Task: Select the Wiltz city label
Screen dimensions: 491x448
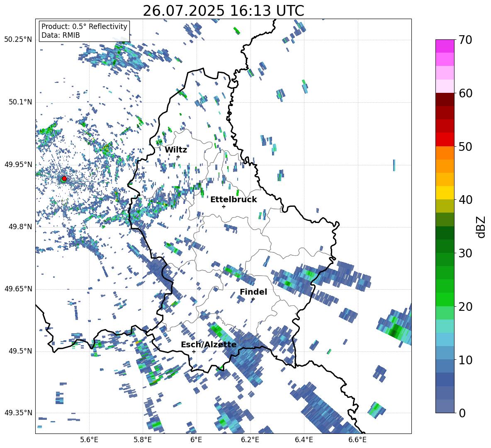Action: point(176,150)
